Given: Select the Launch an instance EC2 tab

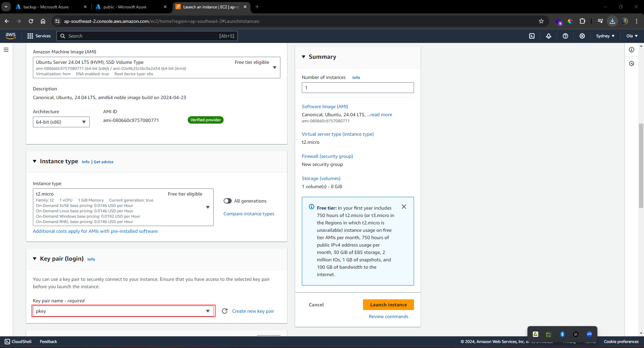Looking at the screenshot, I should (x=211, y=7).
